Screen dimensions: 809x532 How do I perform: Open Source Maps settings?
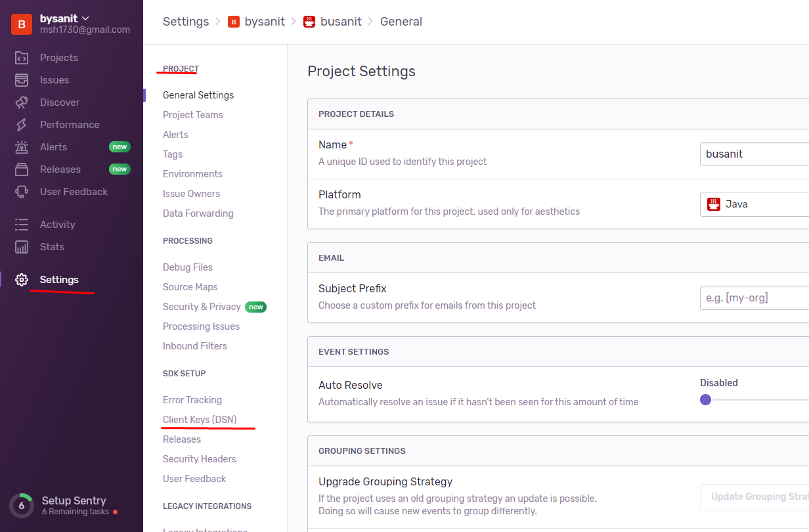[x=190, y=287]
